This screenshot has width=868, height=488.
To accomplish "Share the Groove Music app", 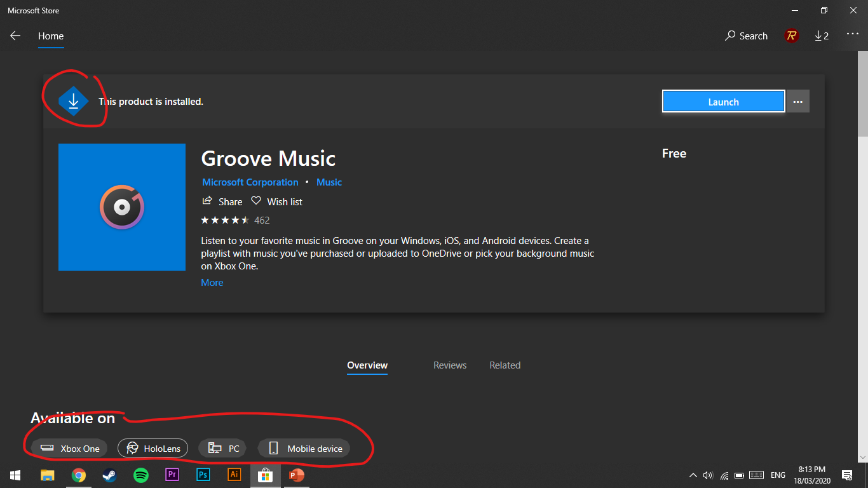I will [x=222, y=201].
